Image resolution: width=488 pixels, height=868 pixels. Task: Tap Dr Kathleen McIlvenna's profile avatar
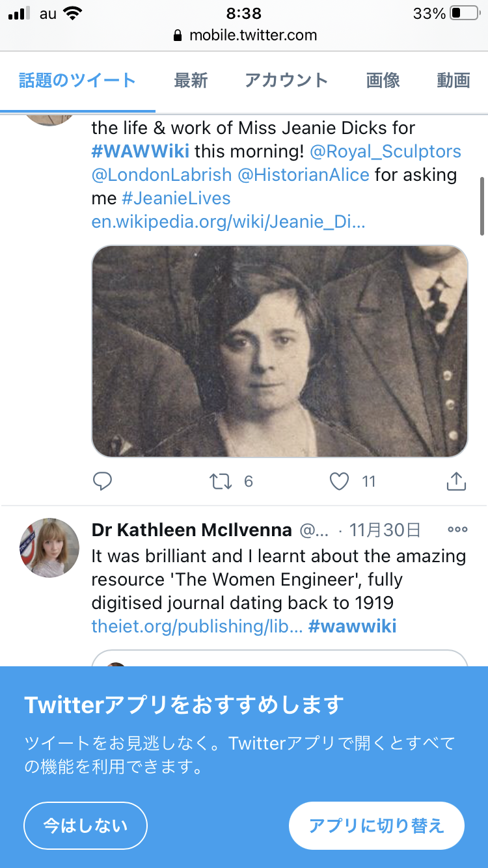[x=49, y=548]
